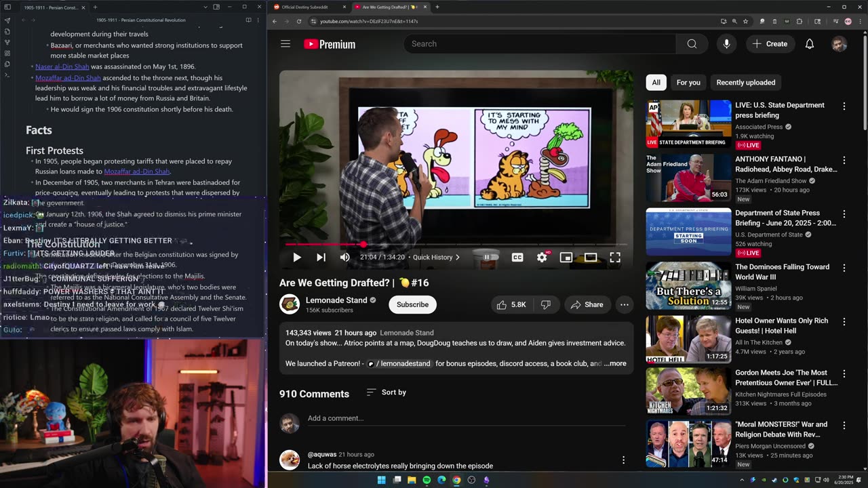Select the For you filter chip
The image size is (868, 488).
(688, 83)
